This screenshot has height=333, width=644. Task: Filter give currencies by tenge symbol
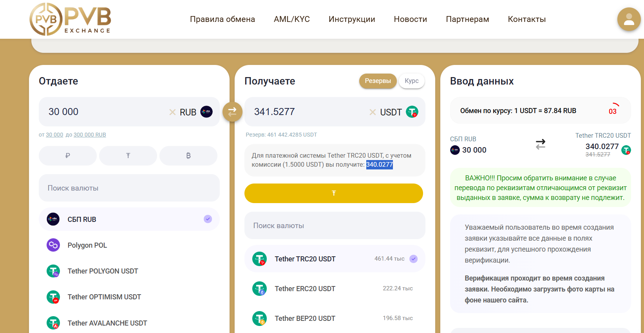(x=128, y=156)
